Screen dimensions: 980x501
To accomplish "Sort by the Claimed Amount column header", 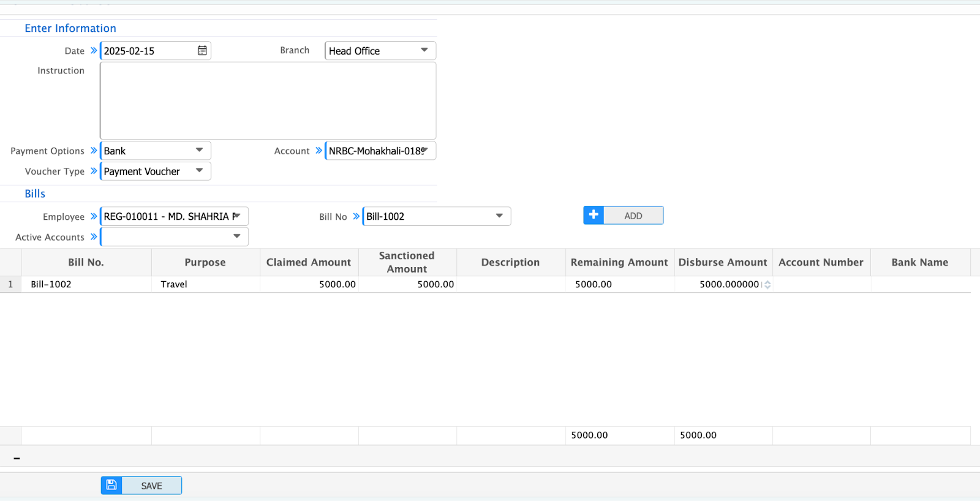I will click(309, 262).
